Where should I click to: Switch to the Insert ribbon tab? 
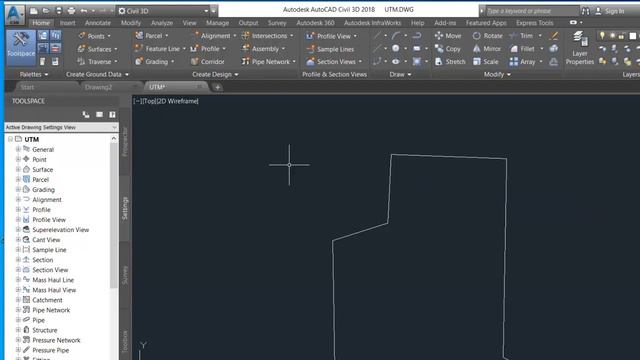point(67,23)
